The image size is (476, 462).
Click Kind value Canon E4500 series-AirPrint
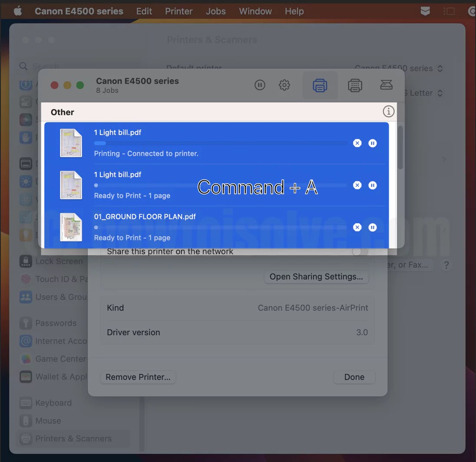[313, 308]
